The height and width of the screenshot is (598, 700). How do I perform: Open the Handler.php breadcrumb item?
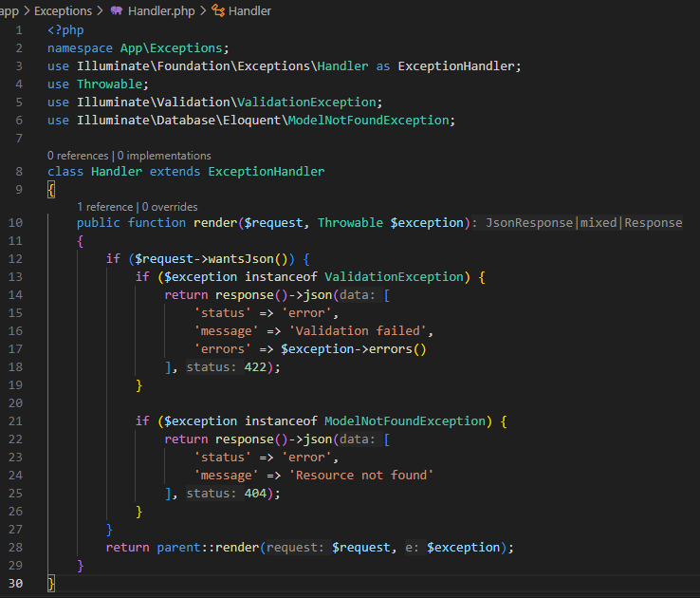[x=159, y=11]
